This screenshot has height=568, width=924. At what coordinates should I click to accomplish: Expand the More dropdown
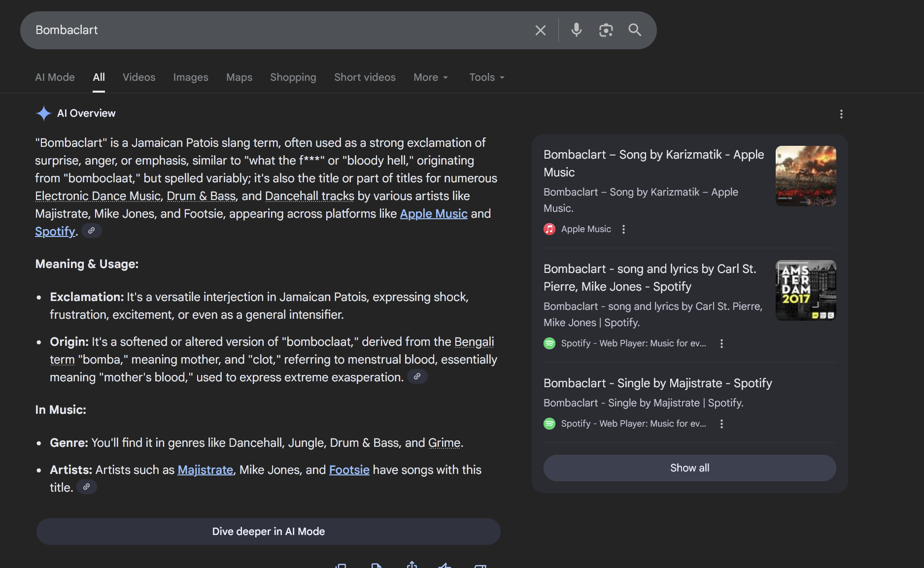tap(431, 77)
